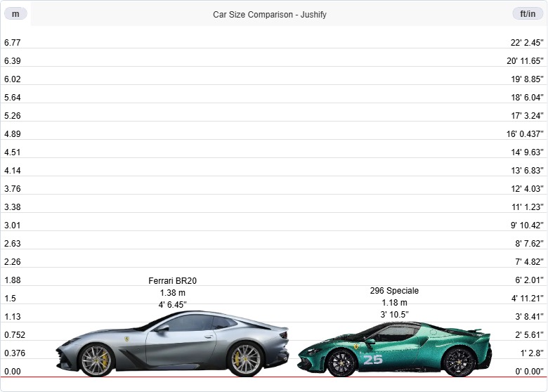
Task: Click the '6.02' meter scale label
Action: [13, 79]
